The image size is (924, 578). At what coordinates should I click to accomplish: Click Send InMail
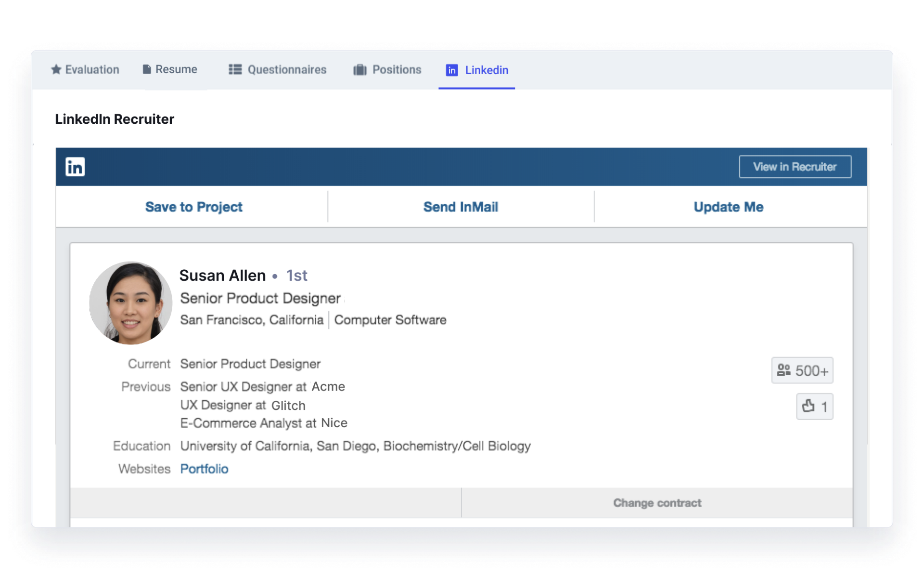(x=461, y=207)
